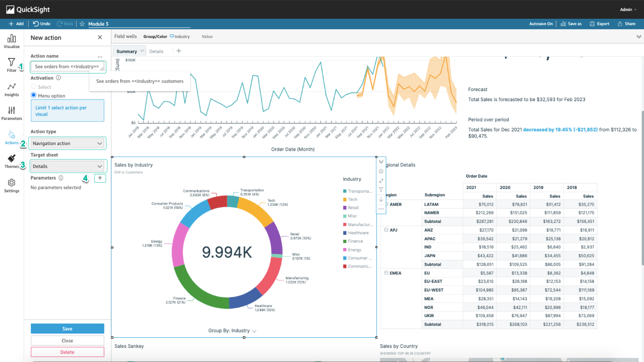Open the Filter panel in sidebar

[x=11, y=65]
